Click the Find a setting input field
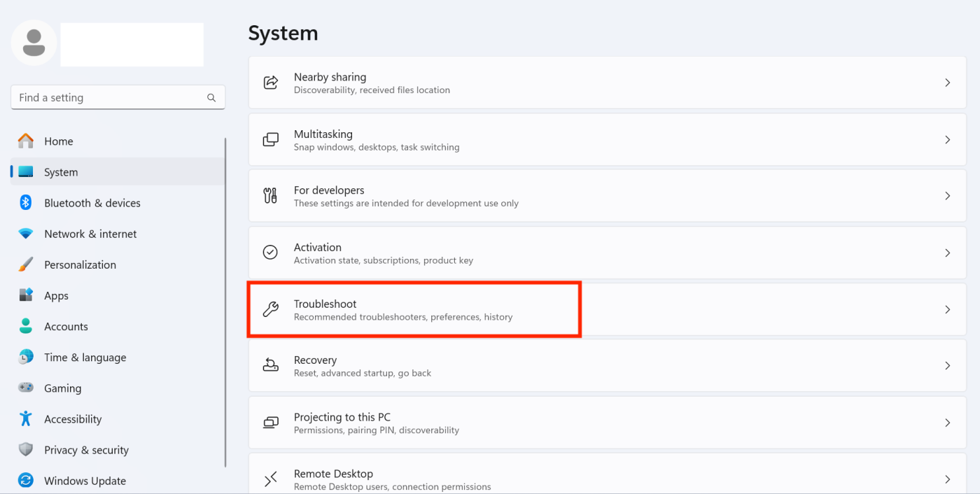Viewport: 980px width, 494px height. [x=105, y=97]
